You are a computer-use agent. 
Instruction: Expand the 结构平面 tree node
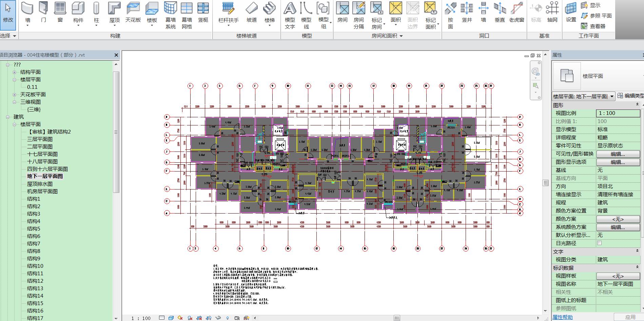15,72
